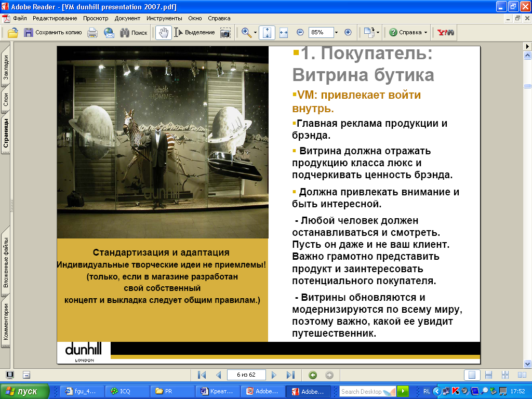Open the Окно menu
Image resolution: width=532 pixels, height=399 pixels.
pyautogui.click(x=195, y=18)
